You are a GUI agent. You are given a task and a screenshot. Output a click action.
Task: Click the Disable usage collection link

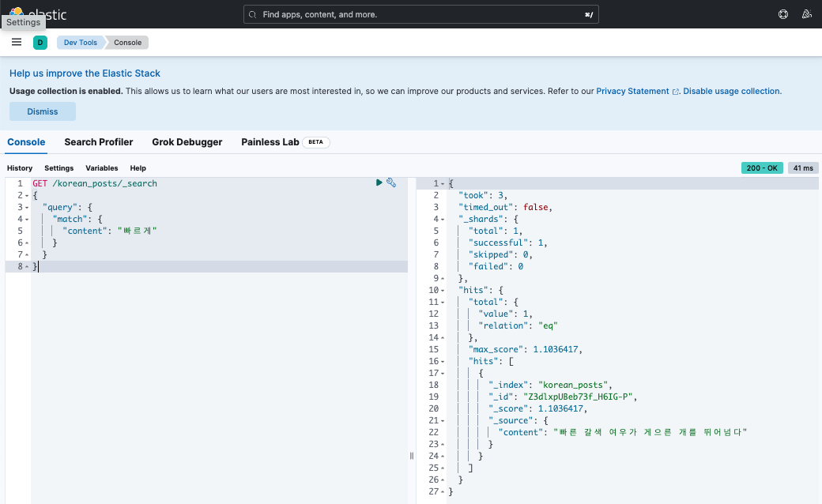(732, 91)
